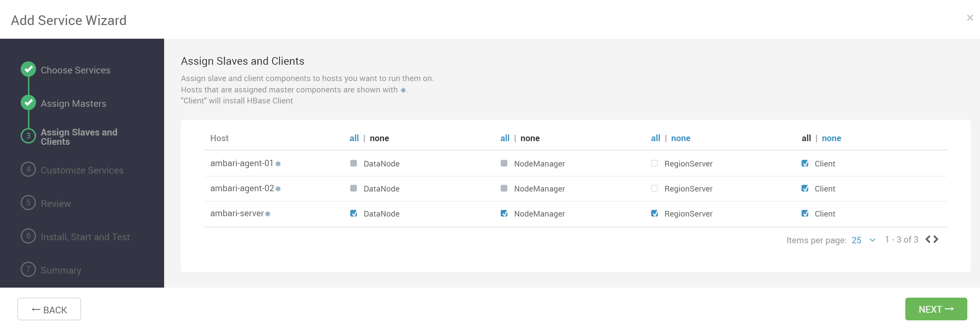Go to previous page using left chevron
The image size is (980, 325).
pos(928,239)
